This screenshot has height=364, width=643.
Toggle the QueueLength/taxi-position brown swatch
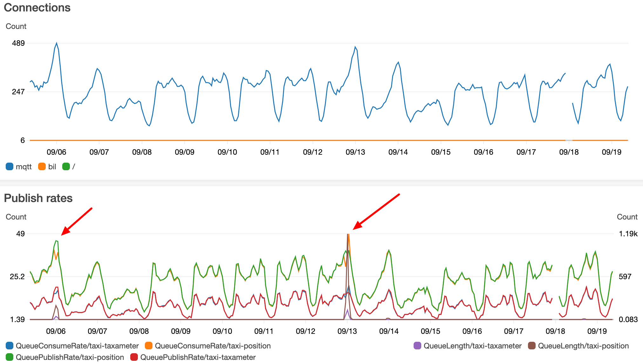point(532,346)
